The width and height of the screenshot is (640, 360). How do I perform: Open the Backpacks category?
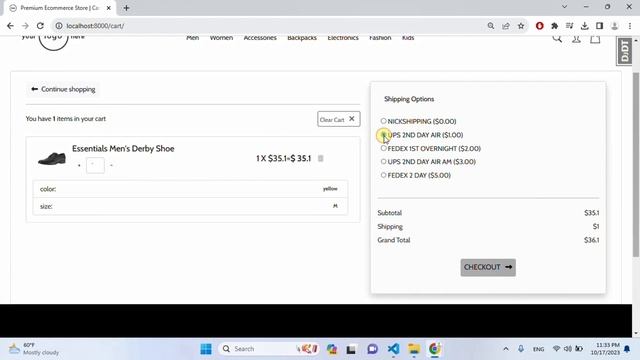coord(302,38)
